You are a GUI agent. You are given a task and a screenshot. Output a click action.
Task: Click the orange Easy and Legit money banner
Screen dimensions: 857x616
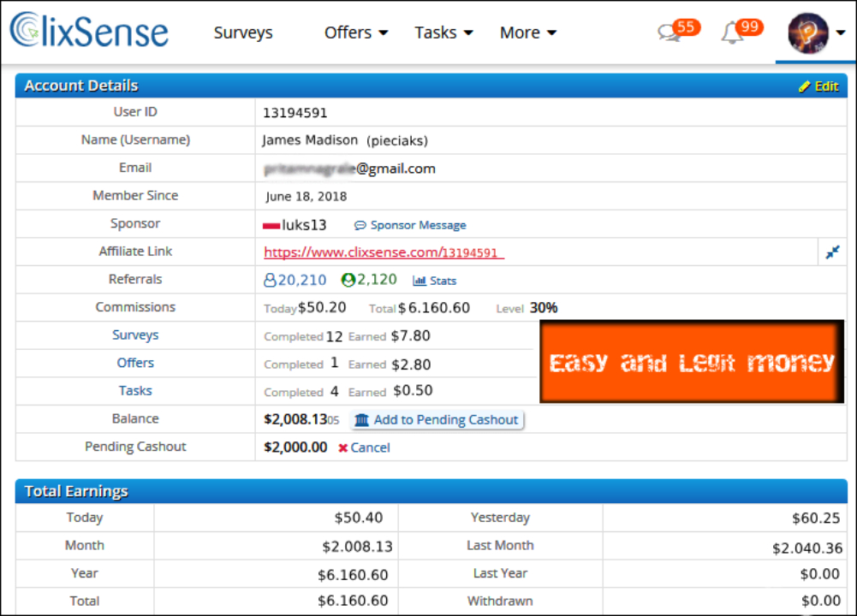[691, 362]
